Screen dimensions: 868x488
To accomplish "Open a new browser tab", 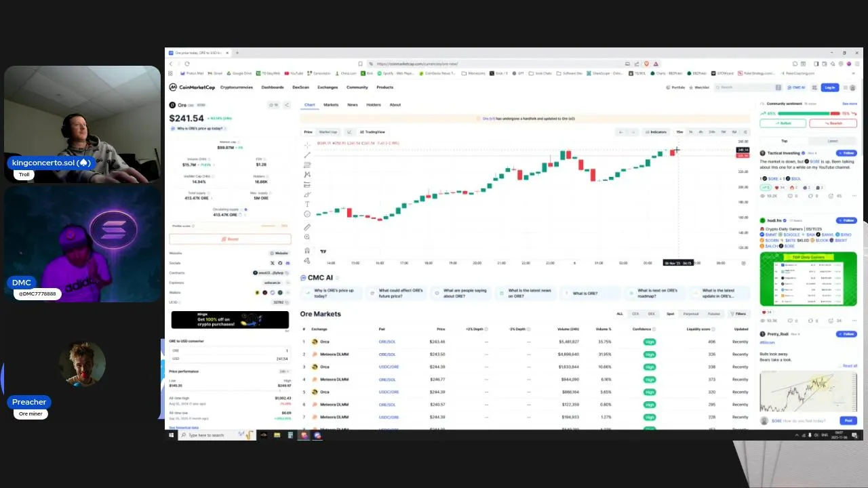I will pos(237,53).
